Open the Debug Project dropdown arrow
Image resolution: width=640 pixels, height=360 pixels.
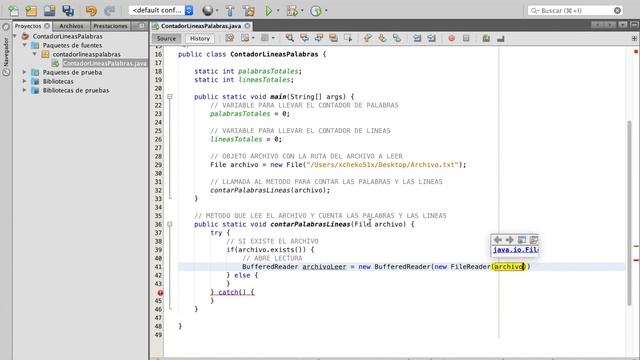pos(302,11)
